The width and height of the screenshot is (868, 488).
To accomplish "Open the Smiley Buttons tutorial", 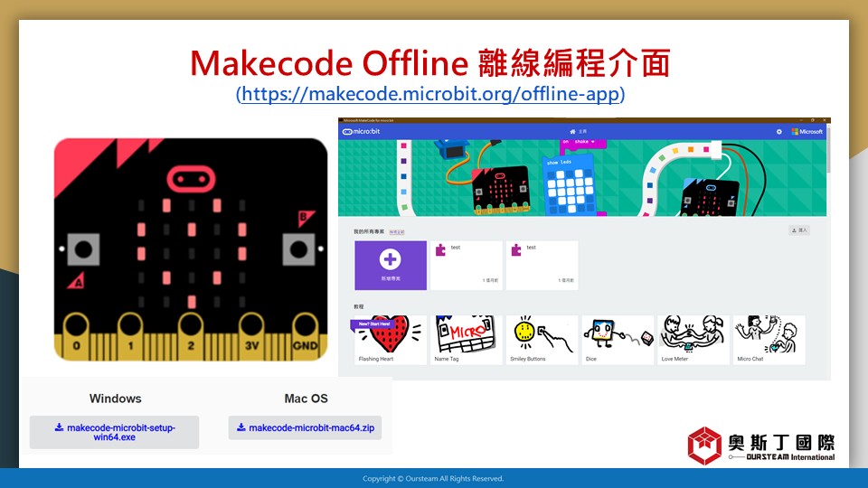I will pos(542,340).
